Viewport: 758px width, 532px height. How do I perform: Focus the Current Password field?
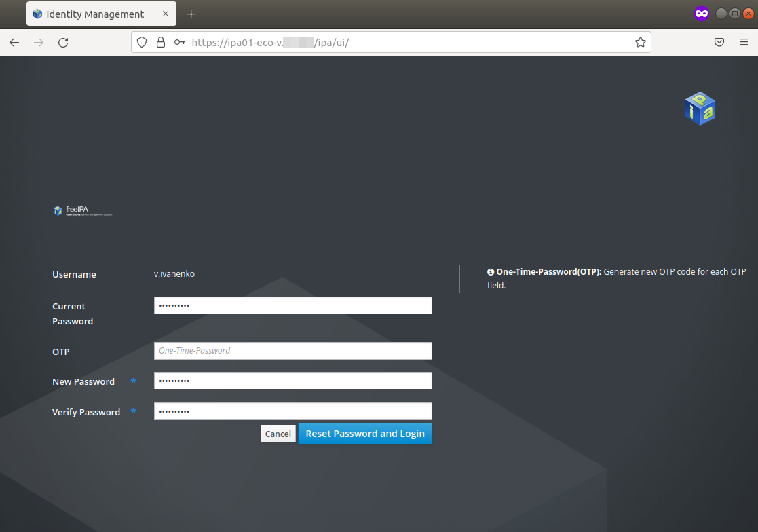(292, 306)
